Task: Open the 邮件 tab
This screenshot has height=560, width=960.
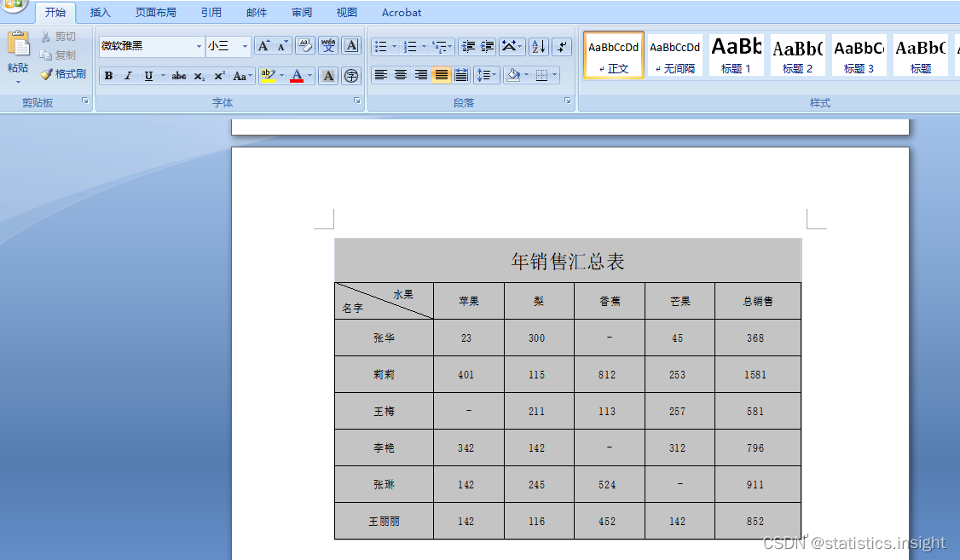Action: [257, 12]
